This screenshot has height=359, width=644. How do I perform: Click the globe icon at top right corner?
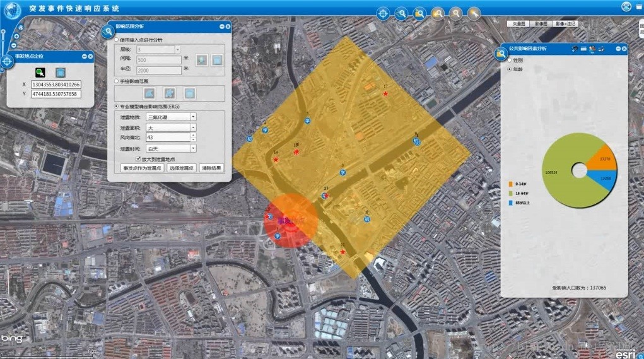click(626, 7)
